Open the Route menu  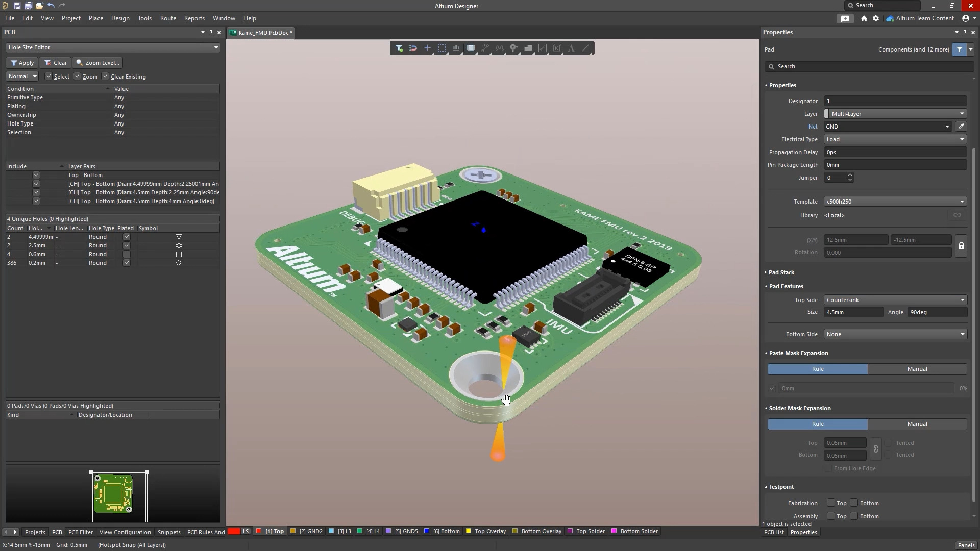pos(168,18)
